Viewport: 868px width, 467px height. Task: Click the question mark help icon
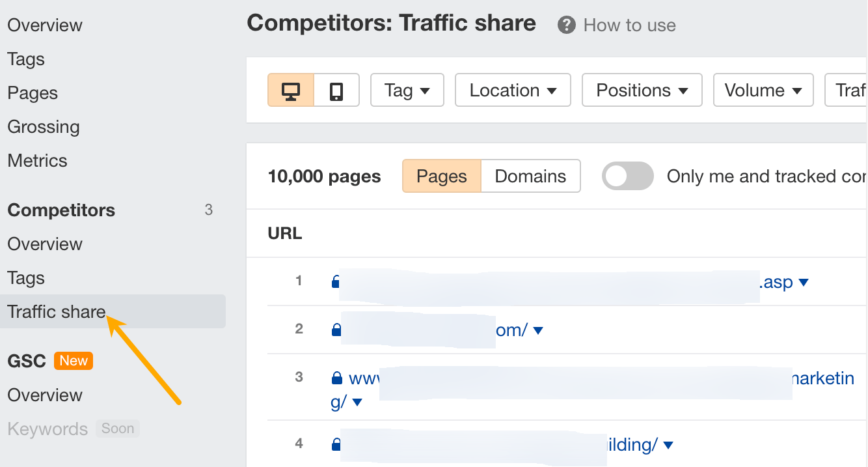[567, 25]
